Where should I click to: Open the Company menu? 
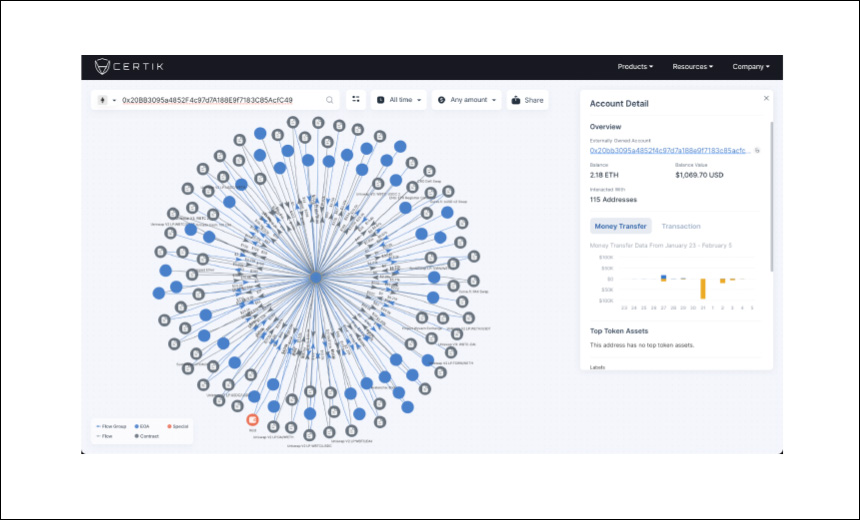(751, 67)
